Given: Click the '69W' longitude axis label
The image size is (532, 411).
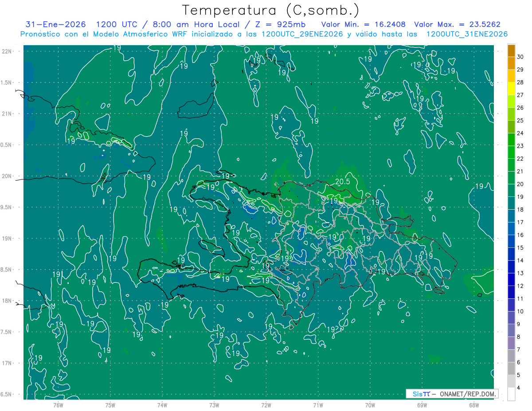Looking at the screenshot, I should coord(422,405).
